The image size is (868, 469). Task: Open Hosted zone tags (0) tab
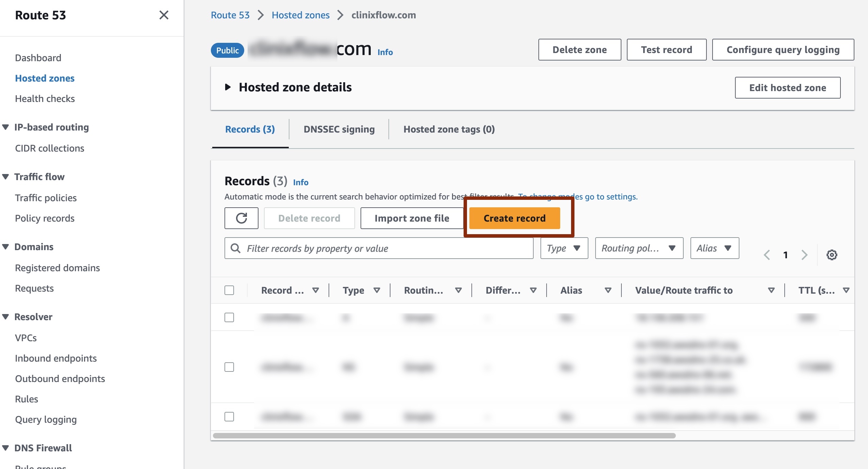(x=449, y=129)
